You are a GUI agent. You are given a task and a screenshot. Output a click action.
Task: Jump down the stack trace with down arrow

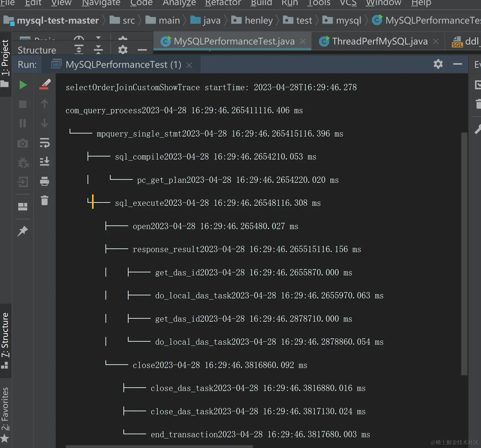[x=45, y=123]
